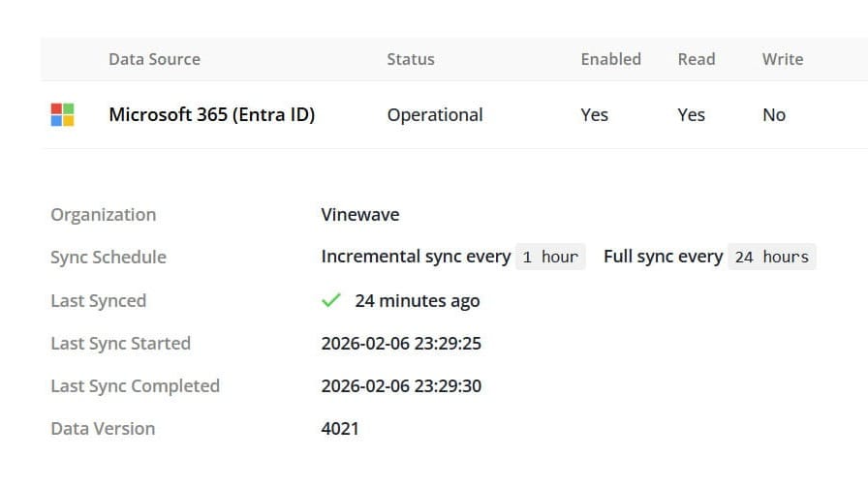Select the organization name Vinewave
This screenshot has height=488, width=868.
(x=360, y=215)
